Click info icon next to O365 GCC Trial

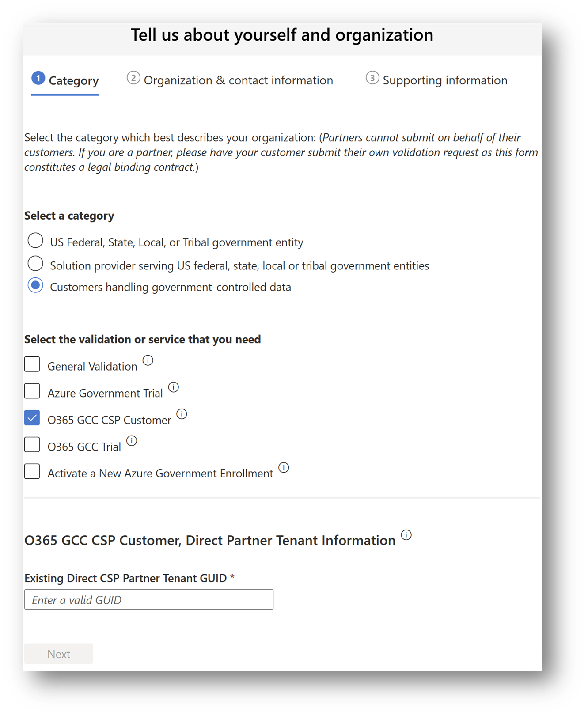132,441
